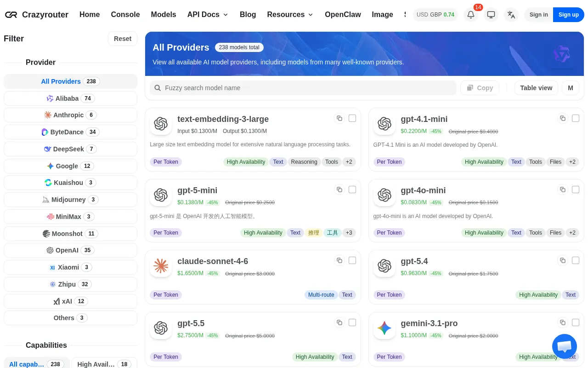
Task: Show the +3 extra tags on gpt-5-mini
Action: coord(349,233)
